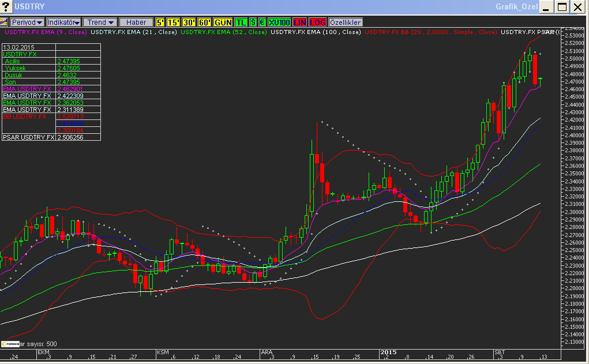Screen dimensions: 589x364
Task: Click the chart icon left of Periyod
Action: [5, 22]
